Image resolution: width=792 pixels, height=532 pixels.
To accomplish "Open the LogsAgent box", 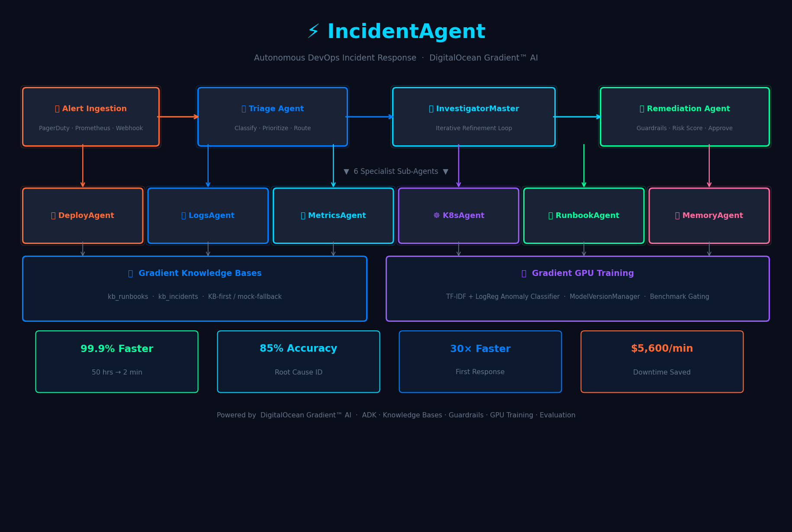I will [x=208, y=216].
